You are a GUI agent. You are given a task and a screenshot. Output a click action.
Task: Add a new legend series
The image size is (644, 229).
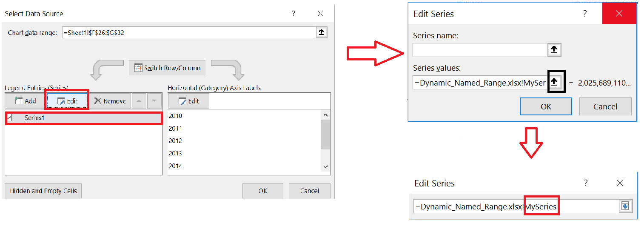pyautogui.click(x=25, y=101)
